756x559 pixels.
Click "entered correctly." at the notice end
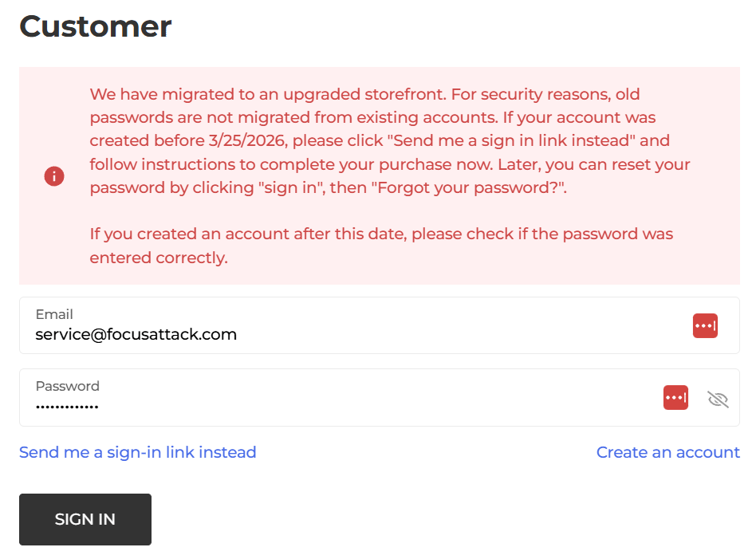[x=159, y=258]
